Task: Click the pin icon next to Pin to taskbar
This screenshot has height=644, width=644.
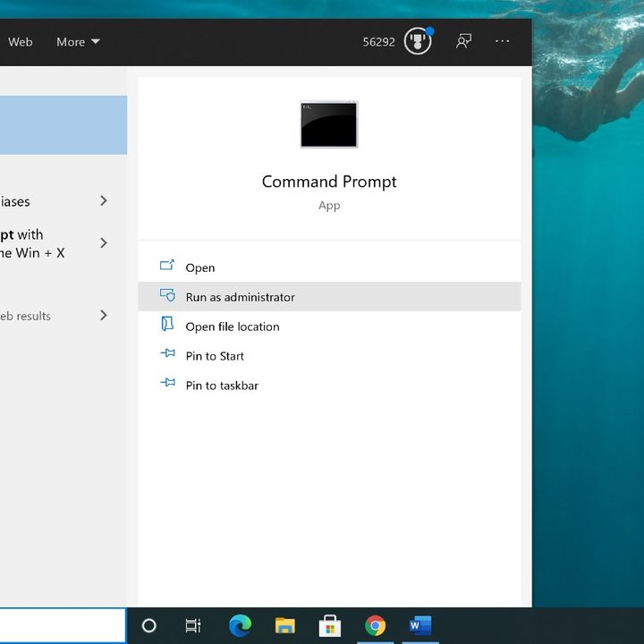Action: 167,383
